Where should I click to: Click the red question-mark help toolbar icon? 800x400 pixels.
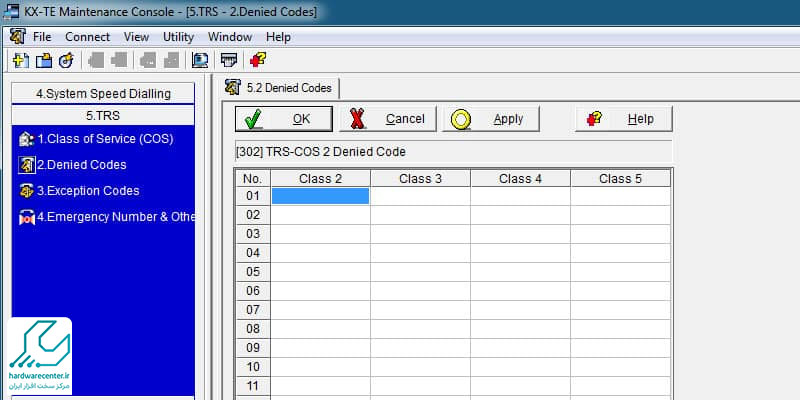point(258,61)
